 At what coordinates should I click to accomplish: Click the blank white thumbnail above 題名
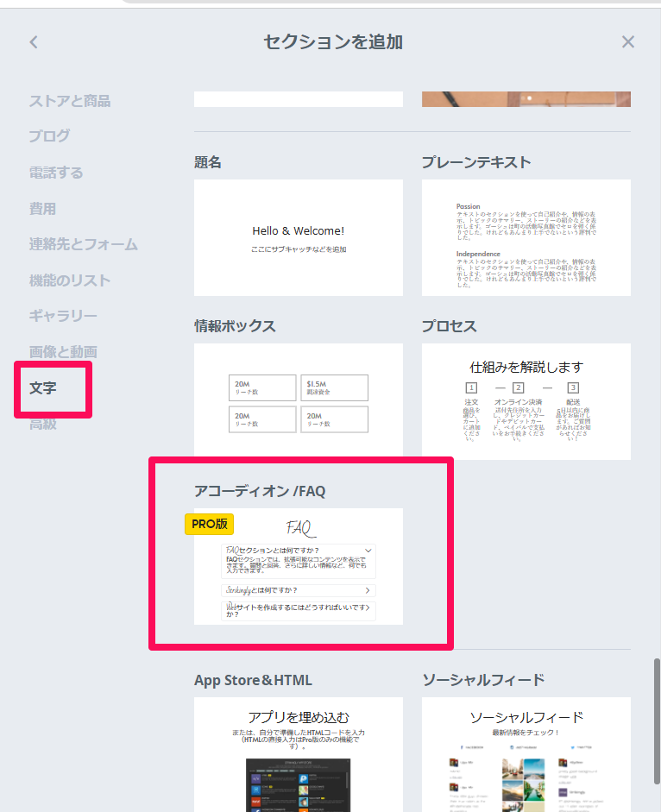click(299, 99)
